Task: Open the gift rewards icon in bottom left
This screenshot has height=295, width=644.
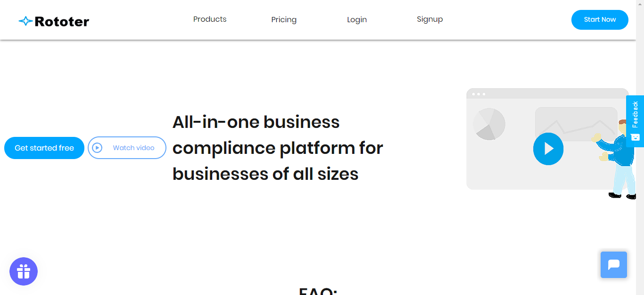Action: pos(23,271)
